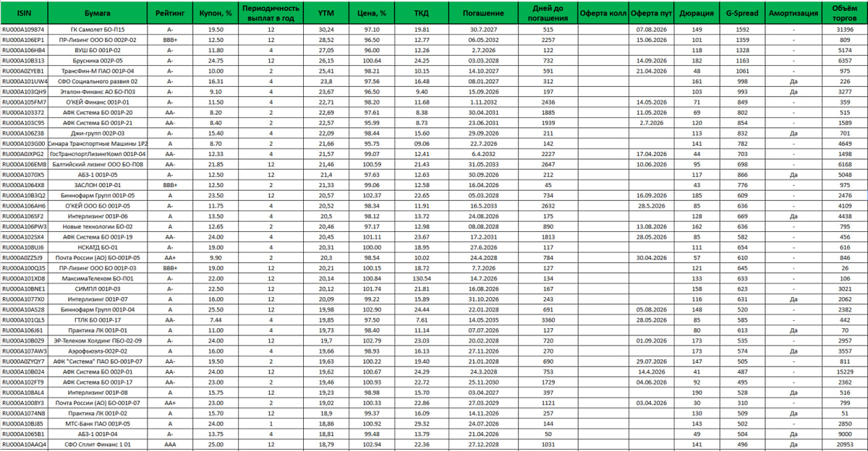Select put offer date 14.09.2026
Image resolution: width=868 pixels, height=451 pixels.
pyautogui.click(x=651, y=61)
